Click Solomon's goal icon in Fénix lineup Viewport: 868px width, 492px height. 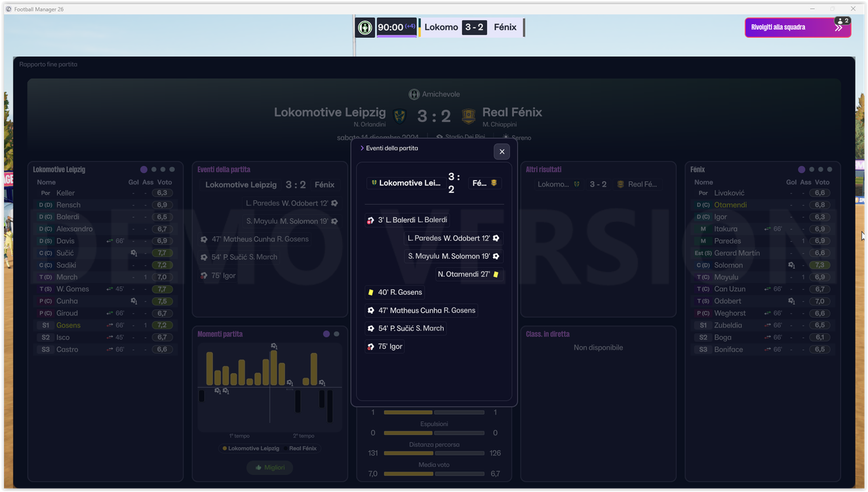click(791, 265)
